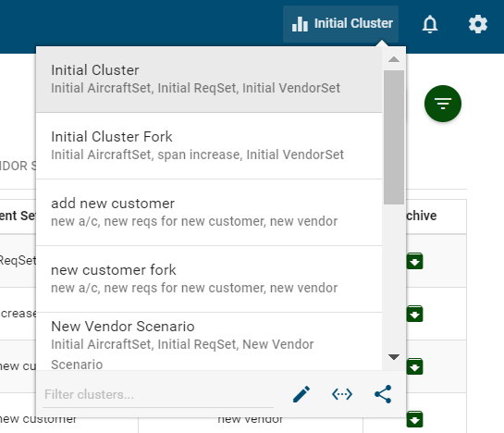Click the cluster list scrollbar thumb

click(394, 137)
